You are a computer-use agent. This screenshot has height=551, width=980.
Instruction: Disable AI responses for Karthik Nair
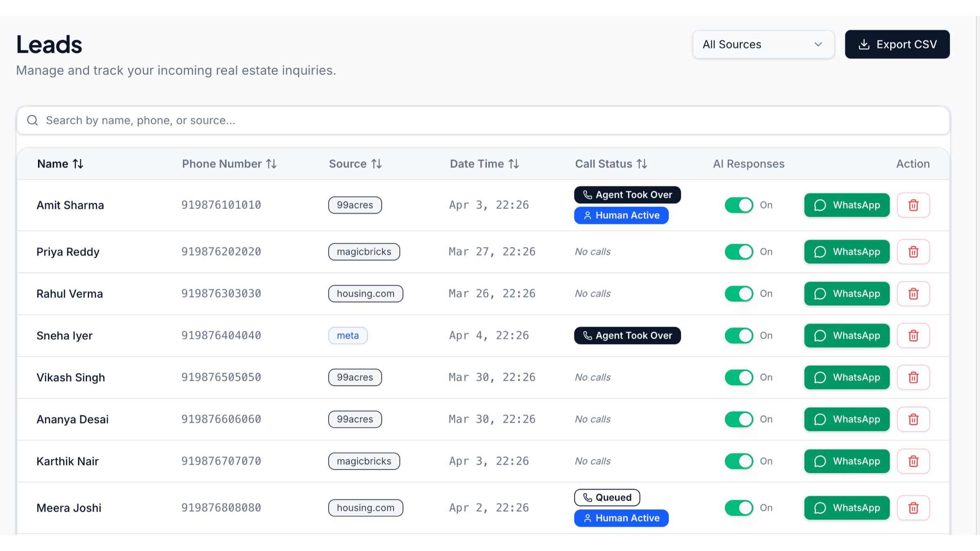[739, 461]
